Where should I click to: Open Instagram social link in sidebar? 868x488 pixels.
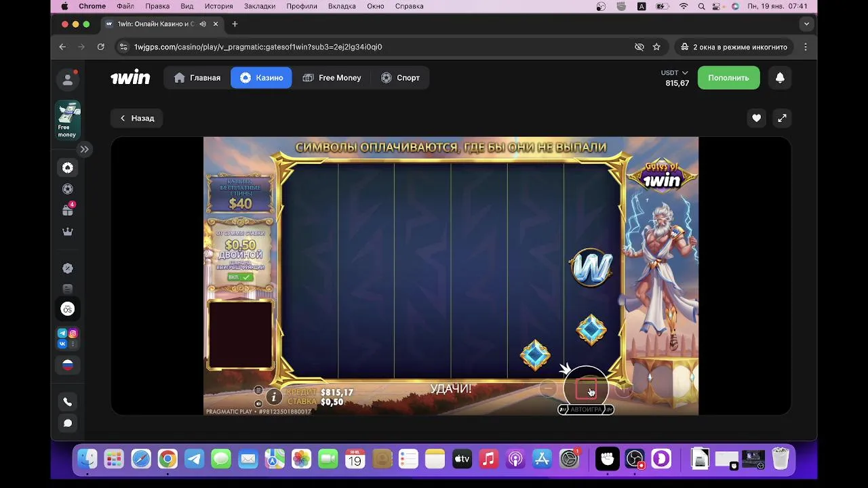click(73, 333)
